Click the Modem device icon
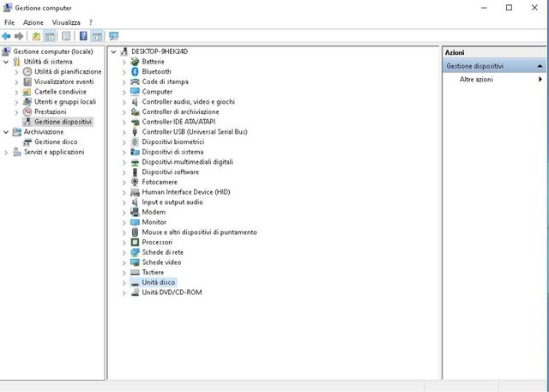This screenshot has width=549, height=392. point(135,212)
